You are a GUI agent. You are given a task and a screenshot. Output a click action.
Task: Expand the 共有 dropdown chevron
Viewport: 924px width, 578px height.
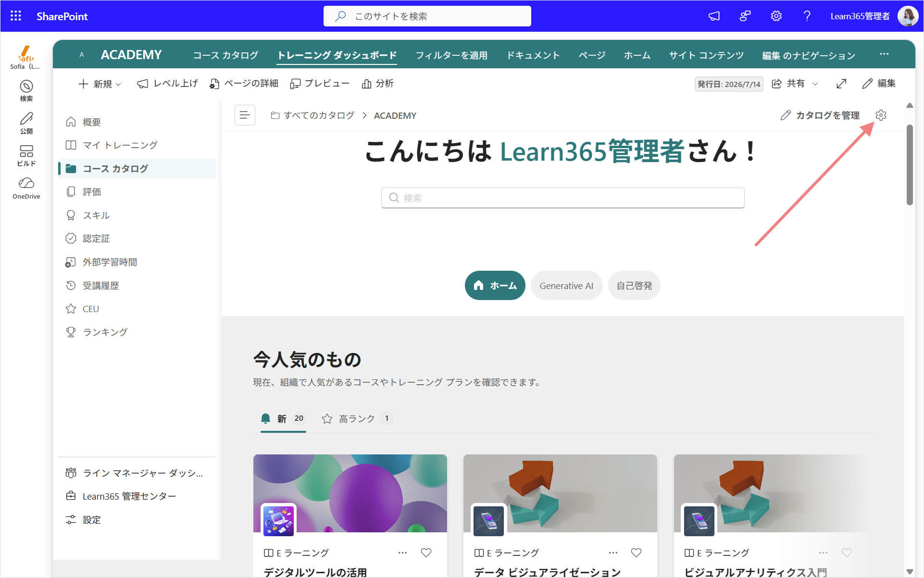click(815, 84)
